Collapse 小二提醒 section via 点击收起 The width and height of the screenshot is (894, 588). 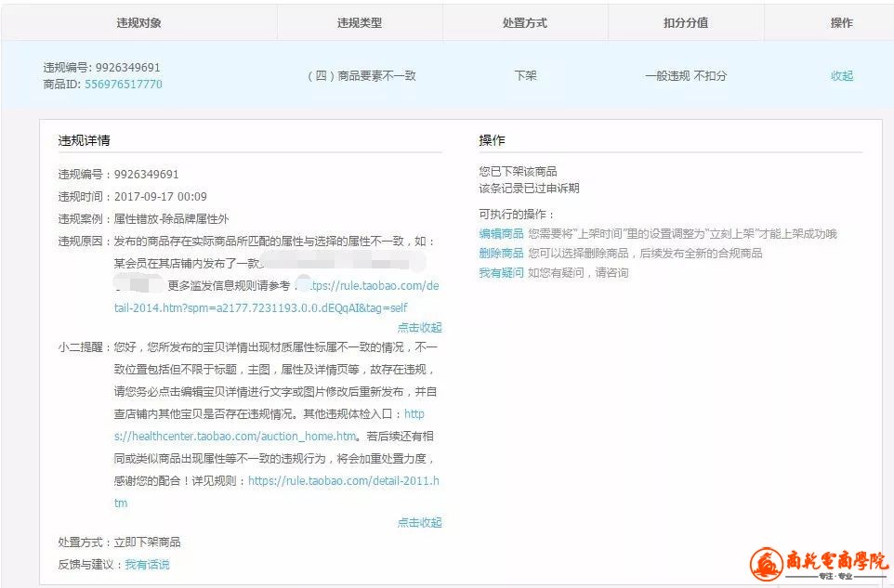pyautogui.click(x=419, y=522)
